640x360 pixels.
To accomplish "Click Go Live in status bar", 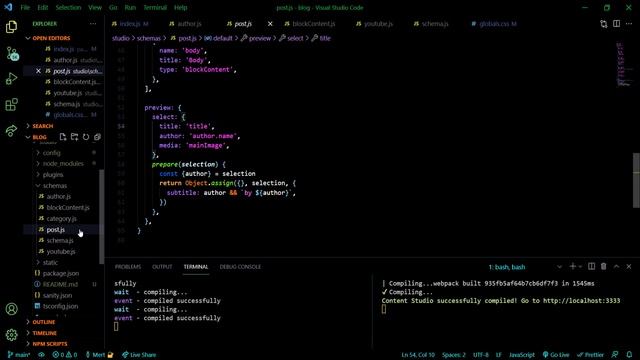I will coord(556,355).
